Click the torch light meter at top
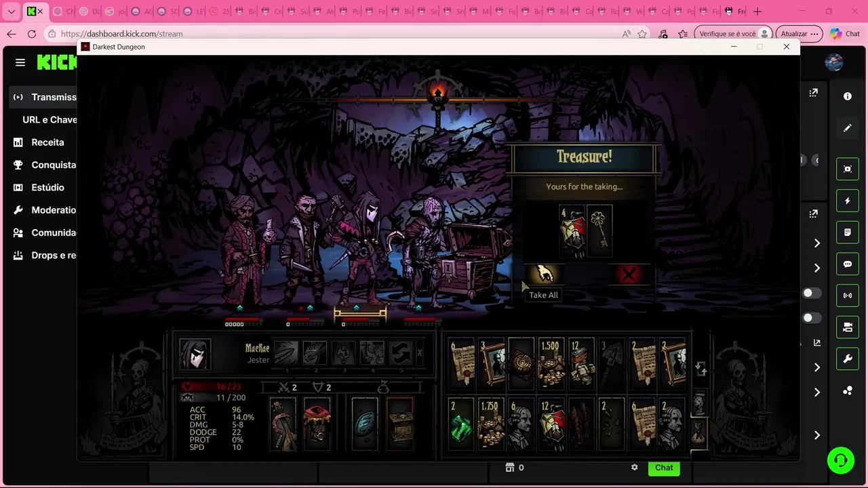This screenshot has width=868, height=488. pyautogui.click(x=438, y=95)
